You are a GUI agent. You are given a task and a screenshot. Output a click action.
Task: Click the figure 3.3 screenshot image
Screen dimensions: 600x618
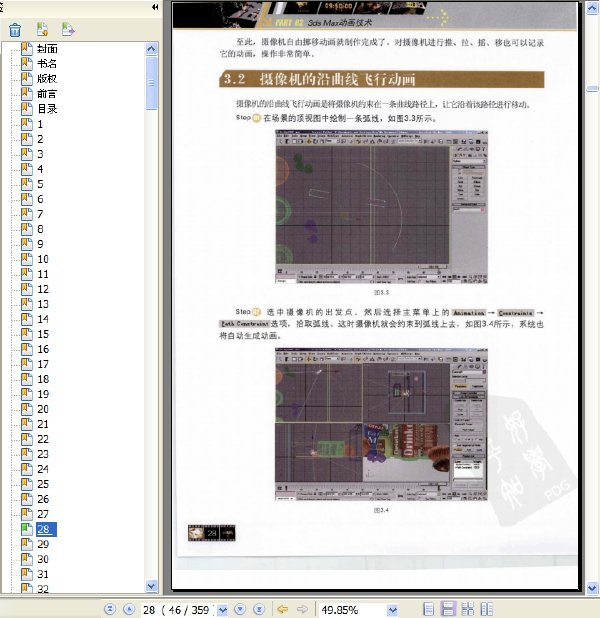tap(381, 207)
